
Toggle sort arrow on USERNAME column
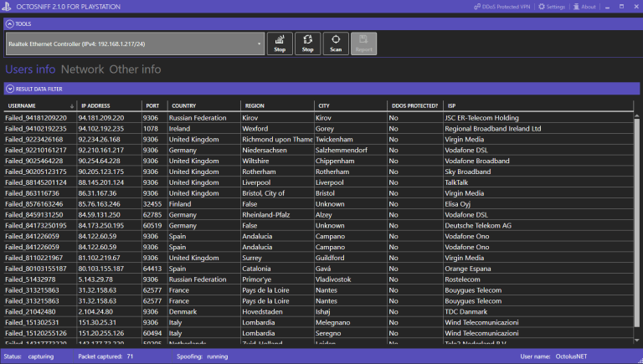pos(72,106)
